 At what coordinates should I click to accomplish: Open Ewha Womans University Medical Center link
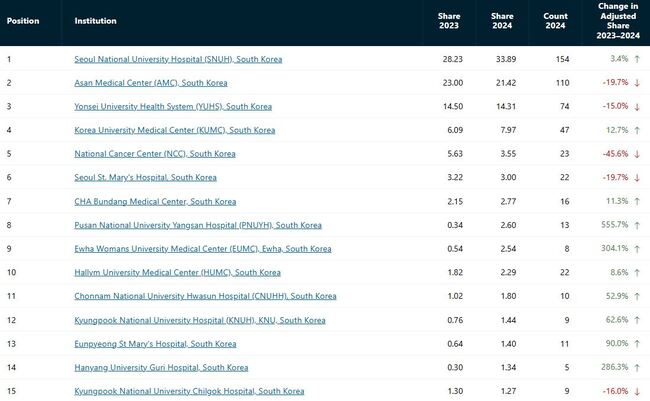pos(203,249)
